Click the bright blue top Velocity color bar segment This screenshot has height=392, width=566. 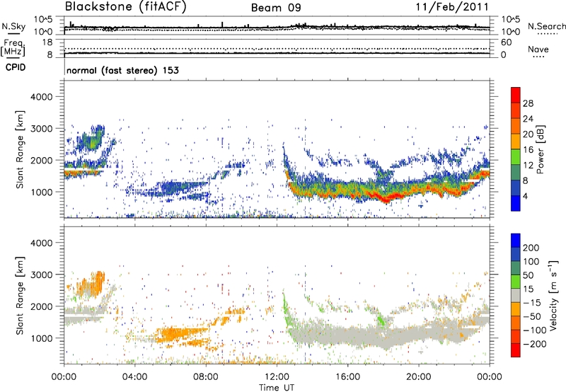coord(516,241)
